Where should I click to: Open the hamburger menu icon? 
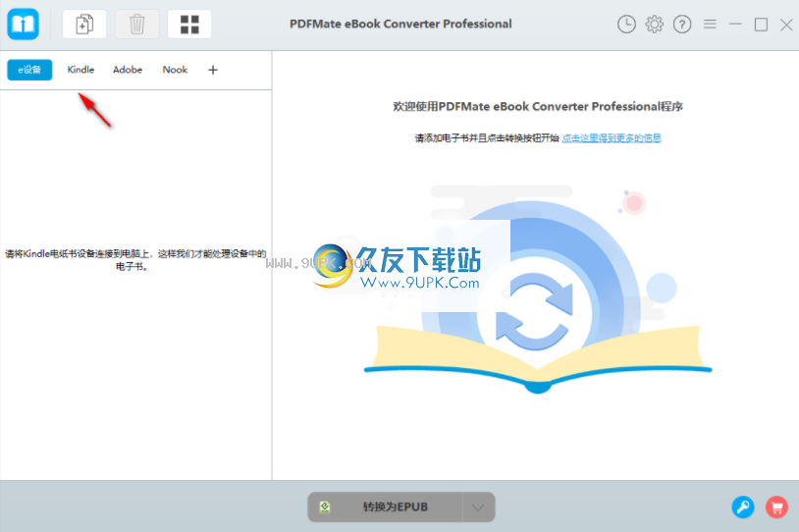(x=710, y=24)
